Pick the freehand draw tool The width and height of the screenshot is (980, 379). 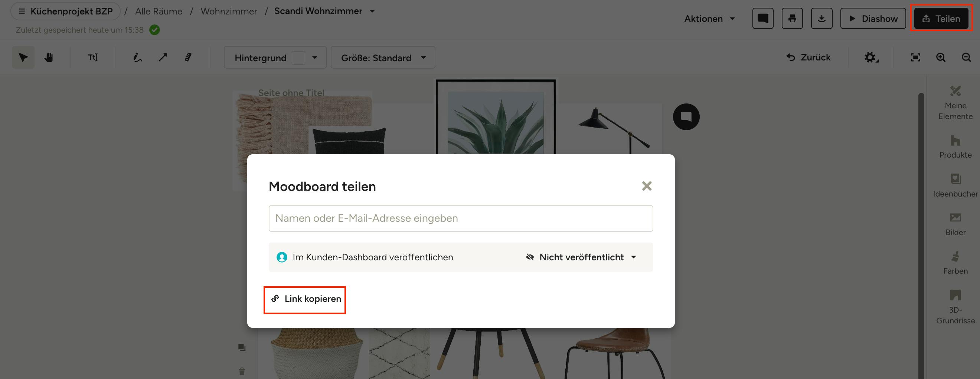(x=137, y=57)
